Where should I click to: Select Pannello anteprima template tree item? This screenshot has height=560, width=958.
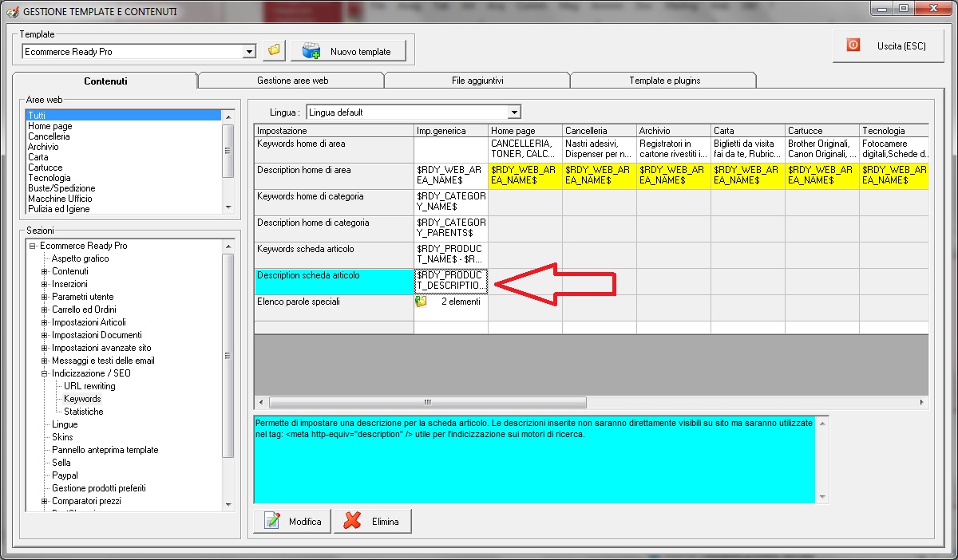(x=105, y=450)
